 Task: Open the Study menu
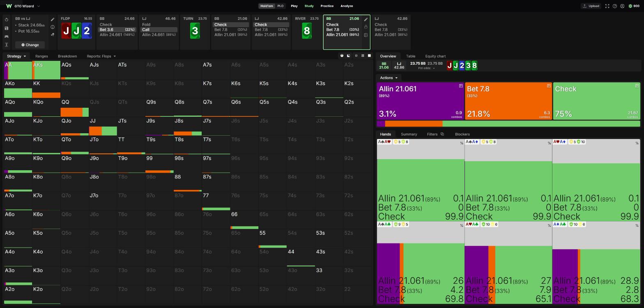[309, 6]
